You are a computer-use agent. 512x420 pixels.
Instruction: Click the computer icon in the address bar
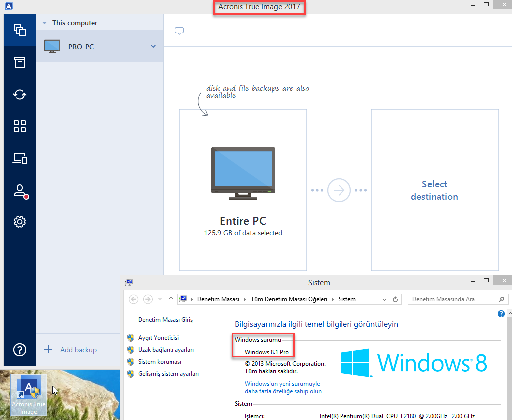[x=183, y=299]
